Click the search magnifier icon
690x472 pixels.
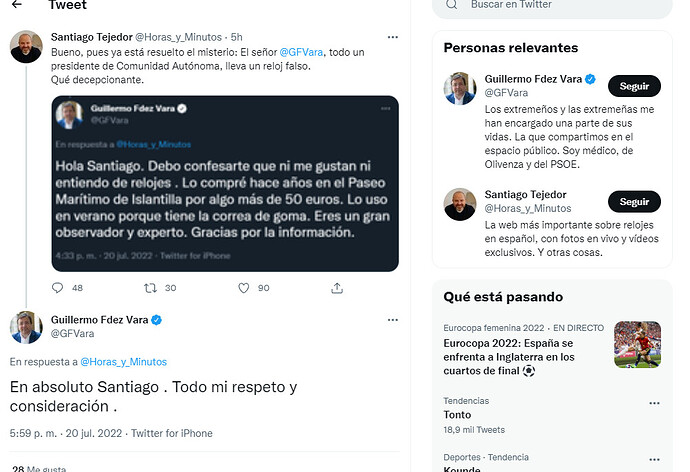(x=451, y=5)
